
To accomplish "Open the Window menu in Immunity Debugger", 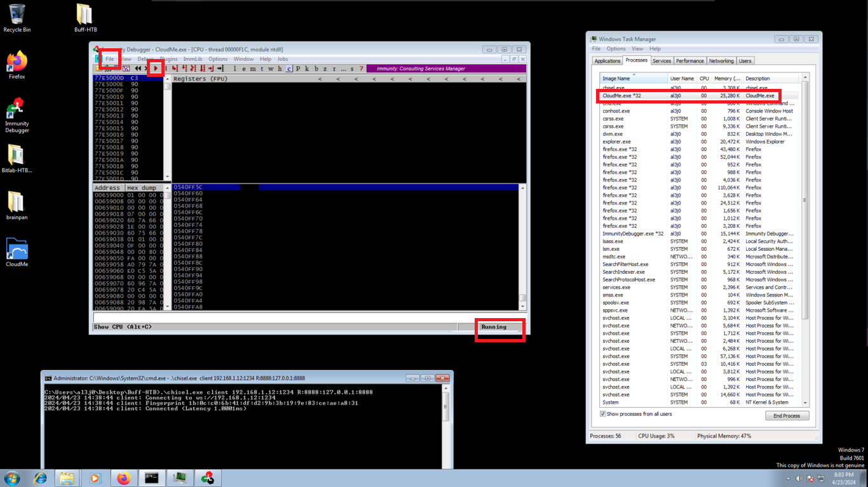I will click(x=243, y=59).
